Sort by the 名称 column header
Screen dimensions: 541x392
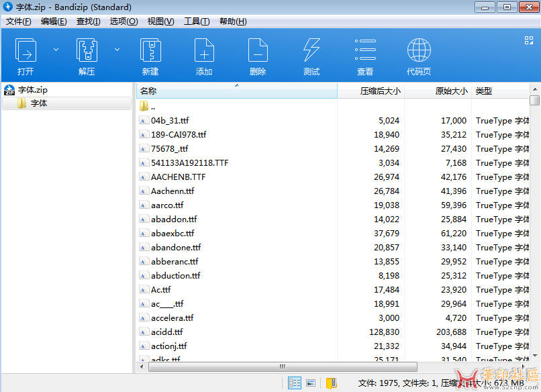pyautogui.click(x=235, y=91)
